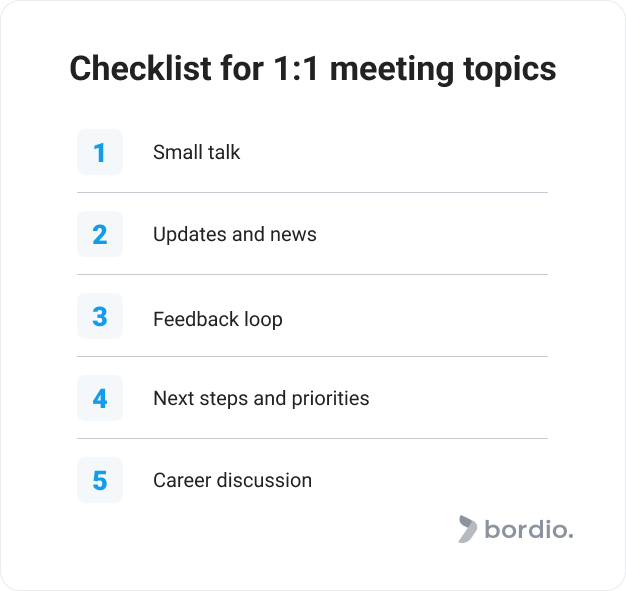Click divider line above Career discussion
The image size is (626, 591).
point(312,438)
